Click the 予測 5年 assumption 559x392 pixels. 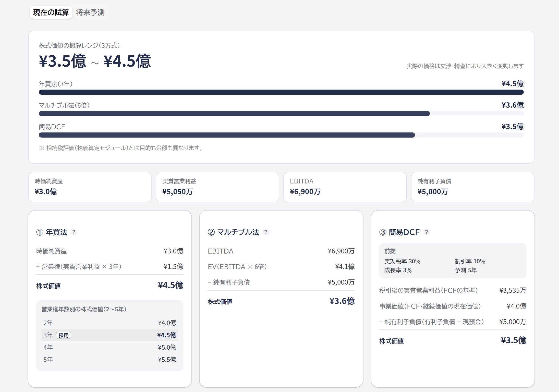466,270
